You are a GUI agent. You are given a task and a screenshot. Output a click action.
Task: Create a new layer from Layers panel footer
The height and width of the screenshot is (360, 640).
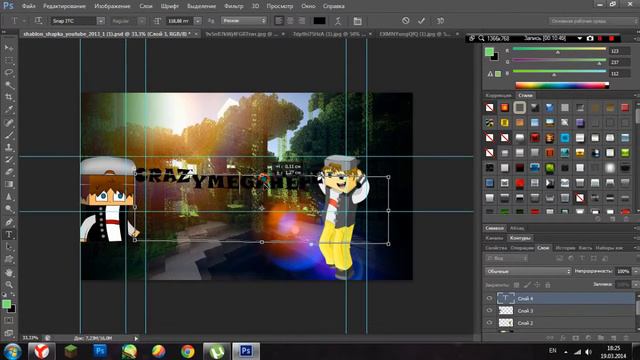click(613, 338)
